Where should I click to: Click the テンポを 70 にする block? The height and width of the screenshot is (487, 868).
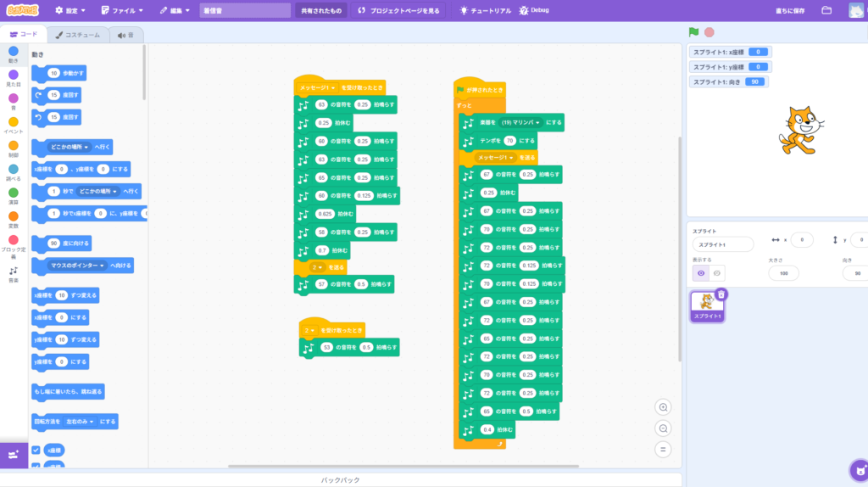click(498, 141)
